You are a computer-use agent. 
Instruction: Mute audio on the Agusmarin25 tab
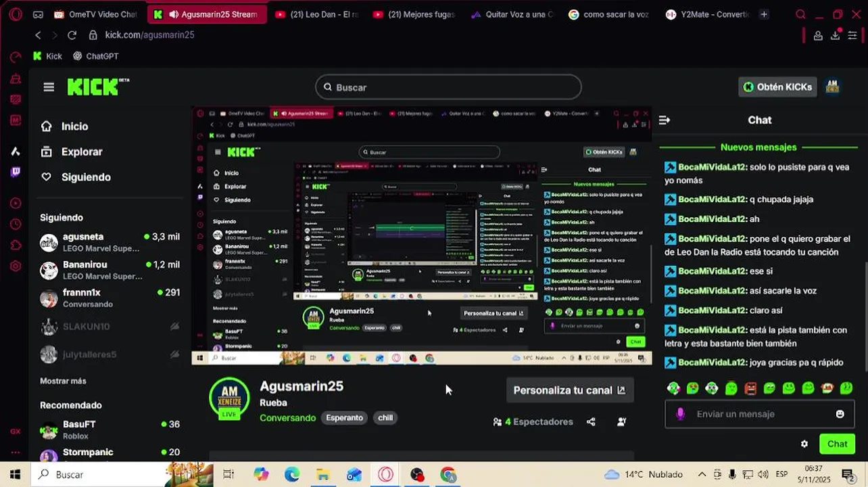174,14
